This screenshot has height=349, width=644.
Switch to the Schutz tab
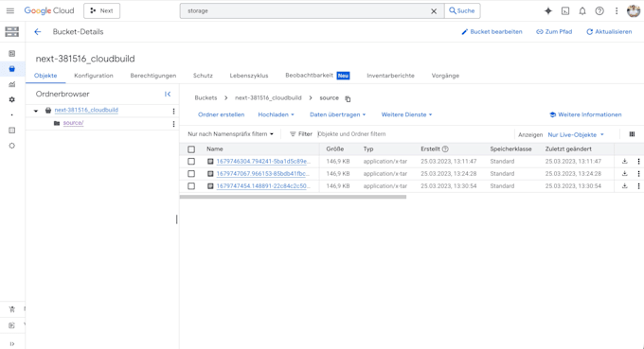[203, 76]
